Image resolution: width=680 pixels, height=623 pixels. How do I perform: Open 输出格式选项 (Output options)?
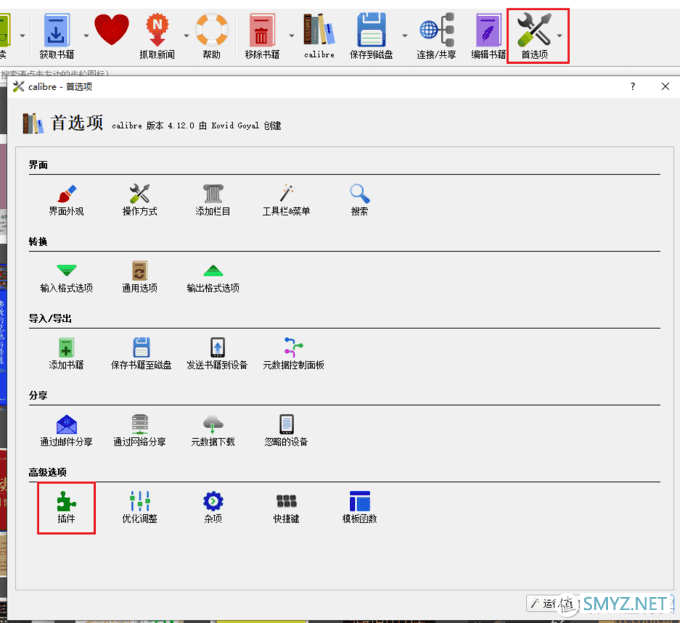coord(213,277)
